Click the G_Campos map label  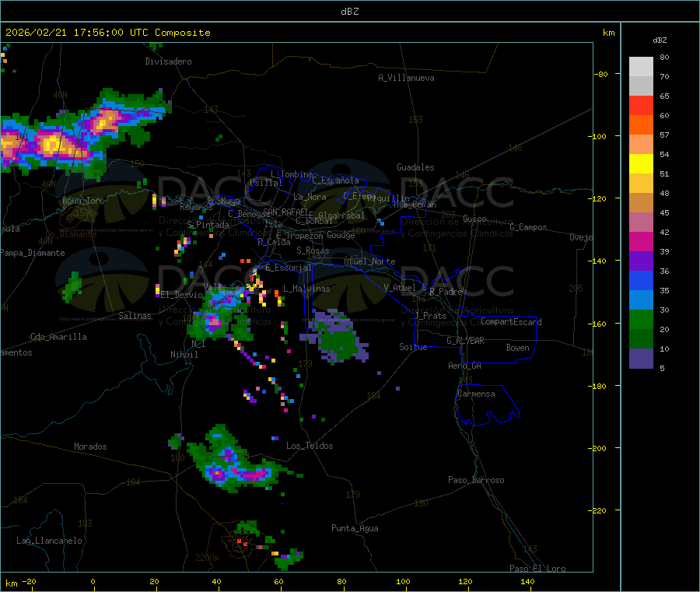pos(528,227)
